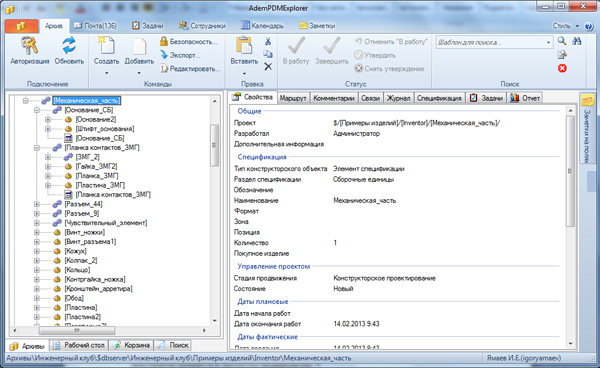The image size is (600, 368).
Task: Click the Copy icon under scissors
Action: click(x=268, y=54)
